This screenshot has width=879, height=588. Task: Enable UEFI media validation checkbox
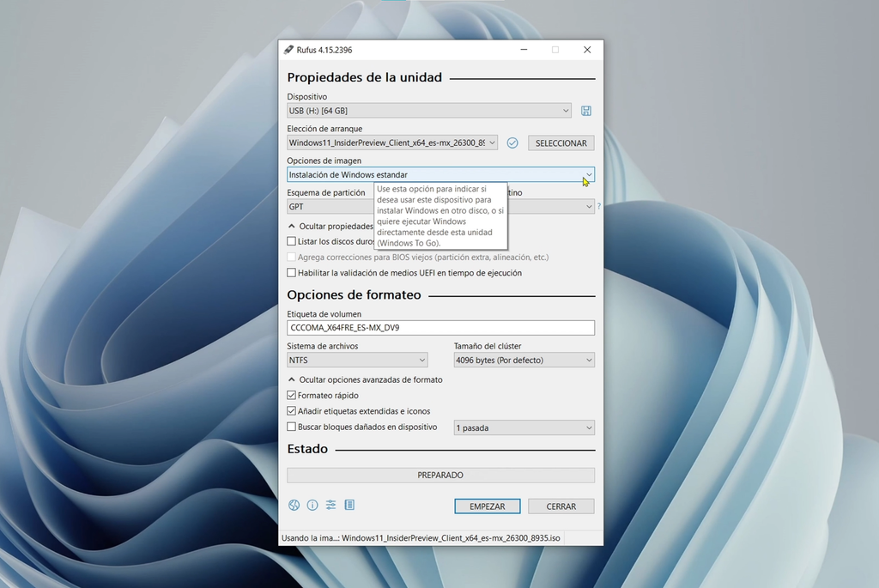pos(292,273)
